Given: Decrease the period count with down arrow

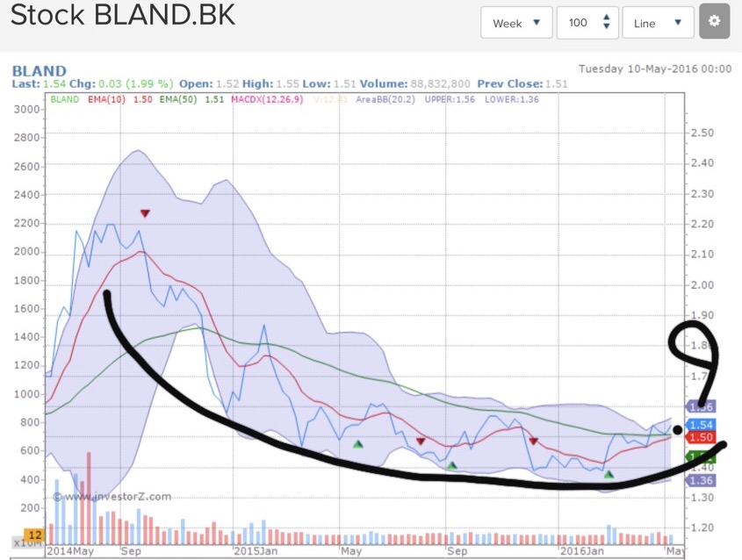Looking at the screenshot, I should point(606,26).
